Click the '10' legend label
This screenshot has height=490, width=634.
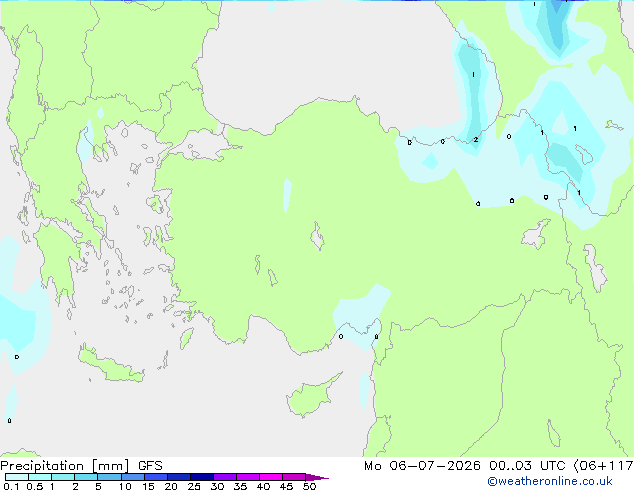tap(125, 486)
